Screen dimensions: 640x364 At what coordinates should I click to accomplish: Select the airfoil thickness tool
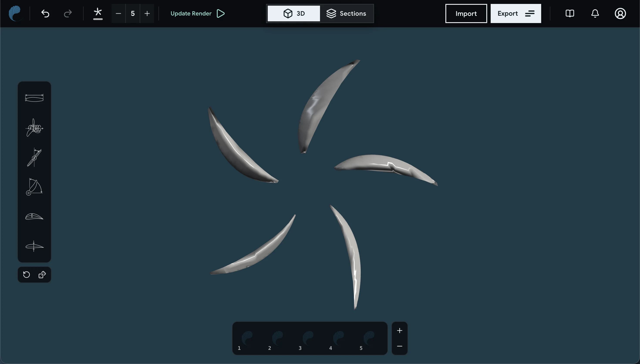pyautogui.click(x=34, y=246)
